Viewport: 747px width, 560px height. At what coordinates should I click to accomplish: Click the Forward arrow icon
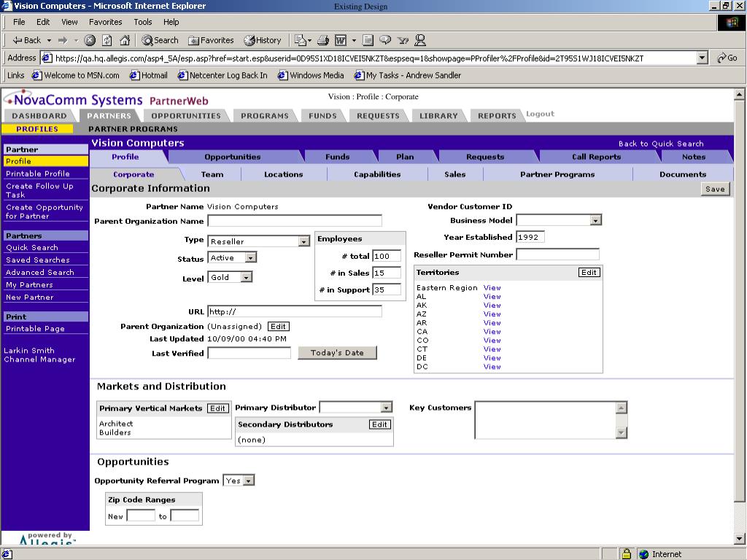coord(63,41)
